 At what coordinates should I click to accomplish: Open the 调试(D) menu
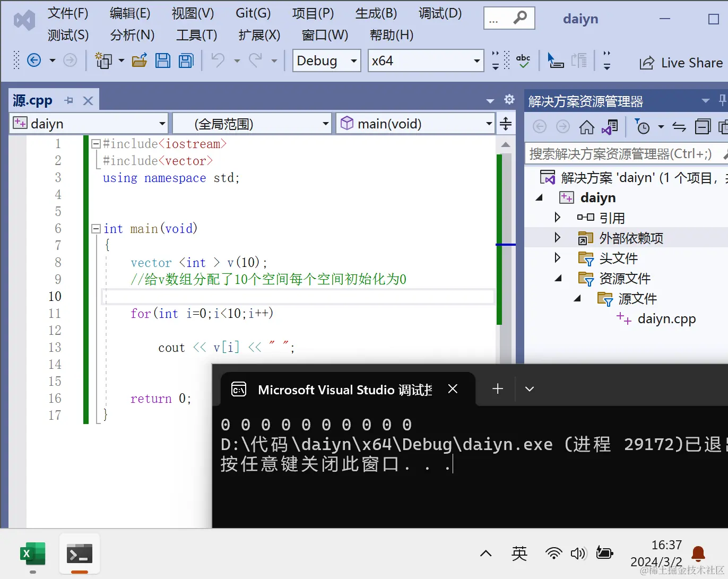[440, 13]
